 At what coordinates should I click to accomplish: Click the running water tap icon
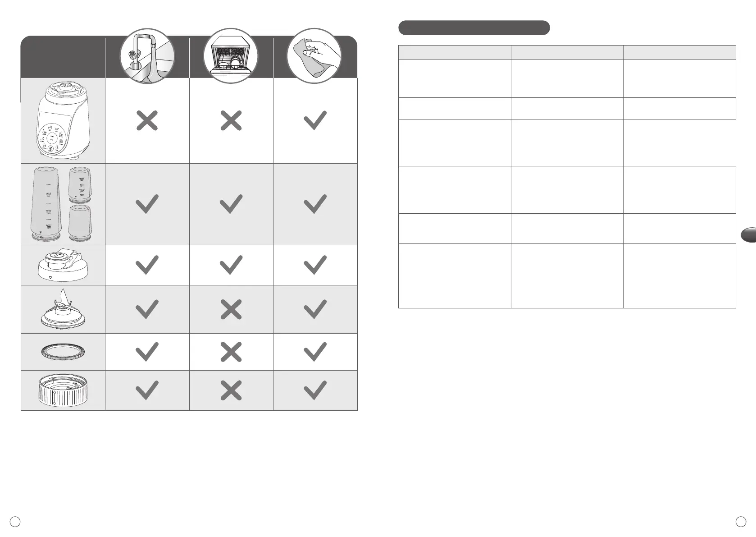pos(147,56)
